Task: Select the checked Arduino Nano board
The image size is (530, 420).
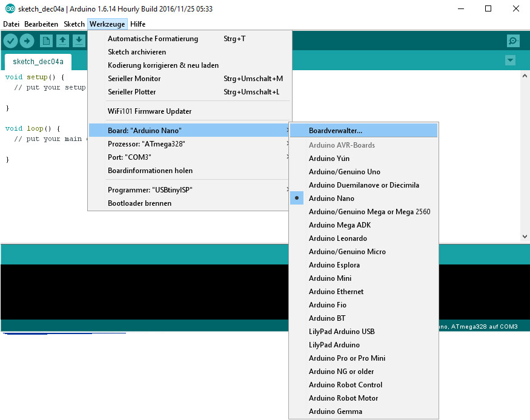Action: pos(363,198)
